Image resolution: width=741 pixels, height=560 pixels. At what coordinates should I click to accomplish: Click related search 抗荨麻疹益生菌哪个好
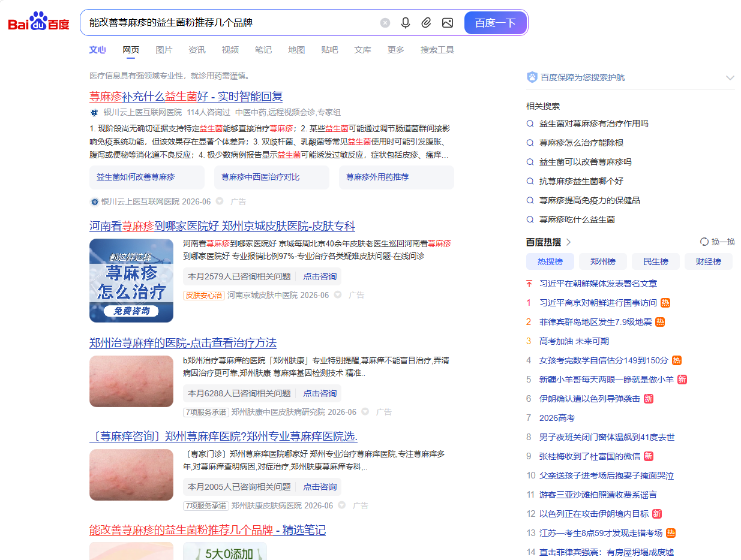[x=581, y=181]
